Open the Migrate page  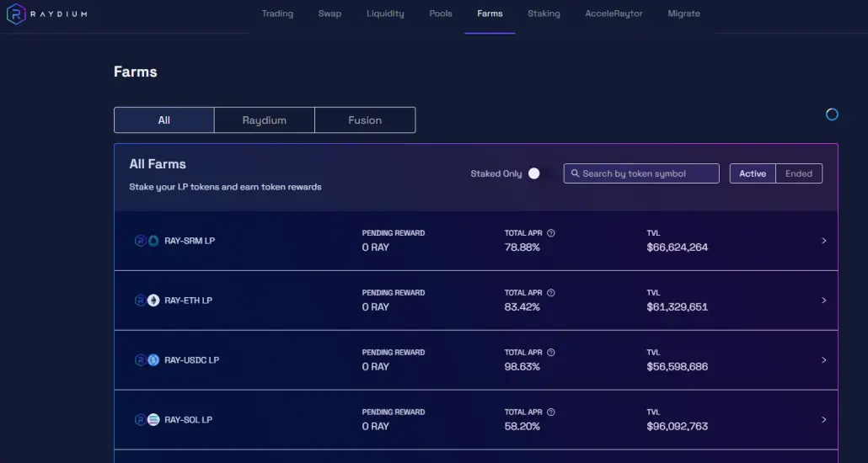683,13
